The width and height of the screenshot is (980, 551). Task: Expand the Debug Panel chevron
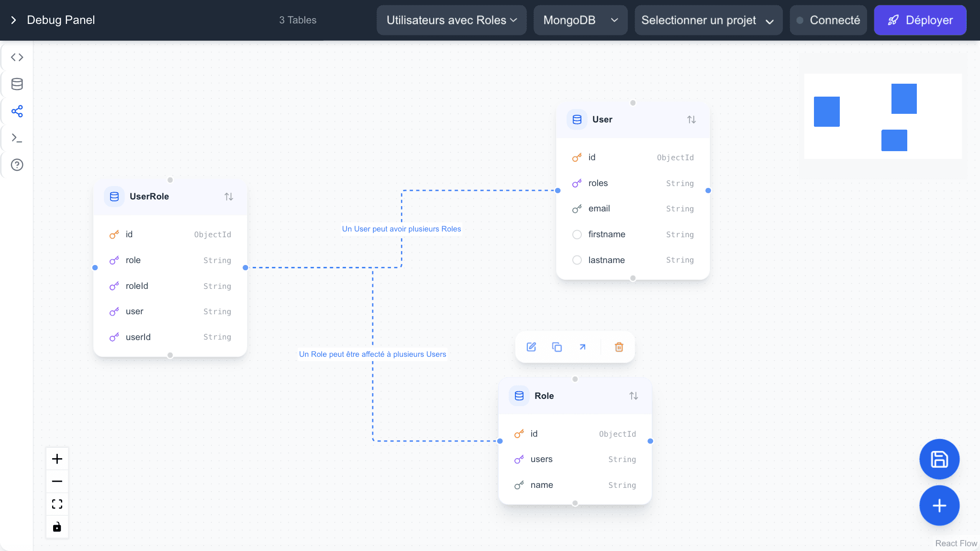click(13, 20)
